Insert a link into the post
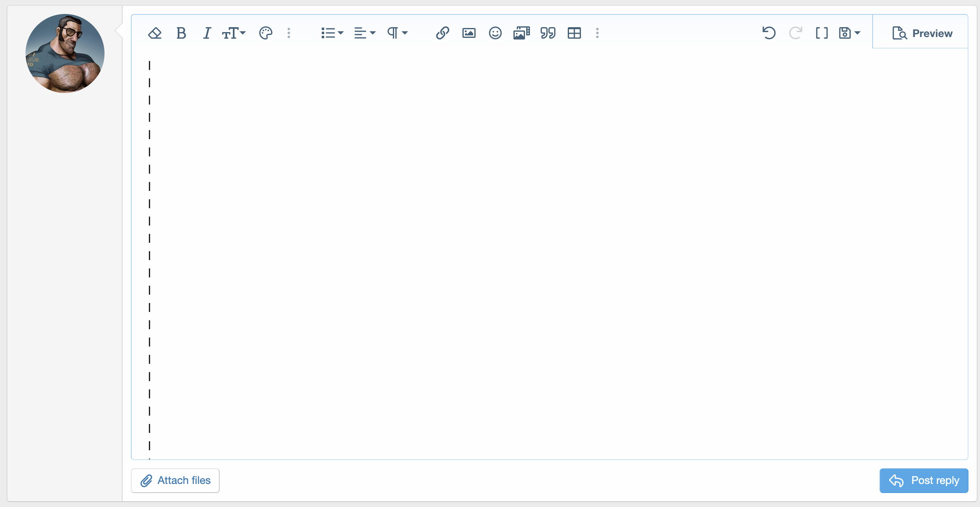Viewport: 980px width, 507px height. click(442, 33)
